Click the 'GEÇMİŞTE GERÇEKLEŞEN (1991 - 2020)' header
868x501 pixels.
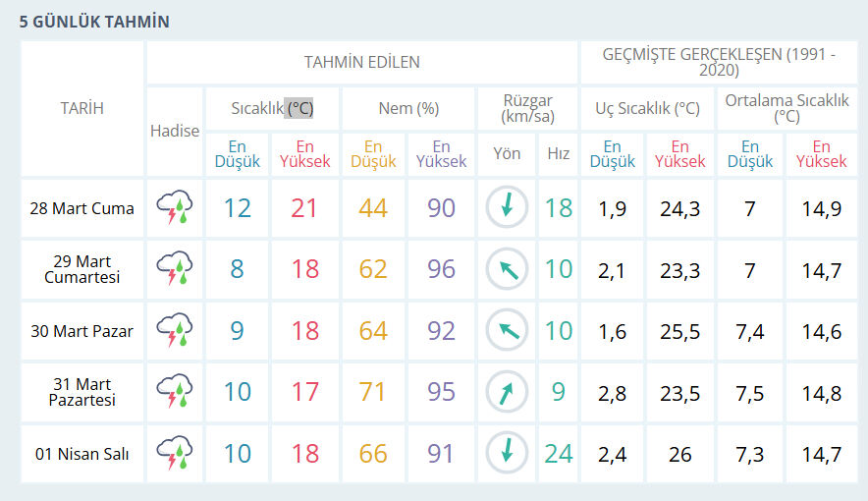click(719, 62)
